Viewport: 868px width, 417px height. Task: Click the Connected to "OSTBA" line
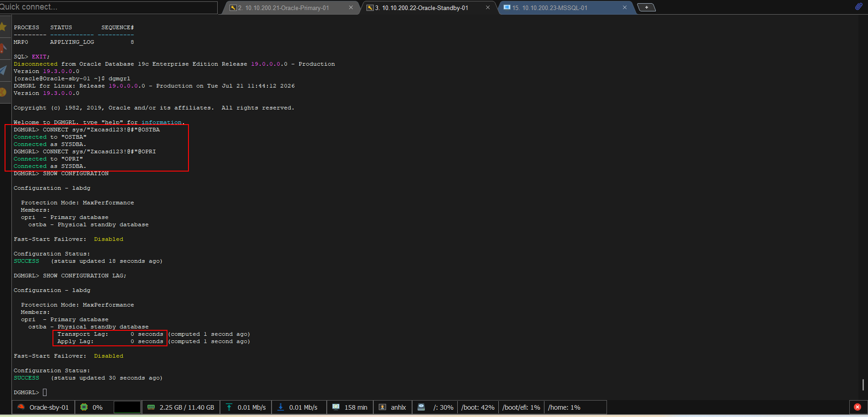point(50,137)
